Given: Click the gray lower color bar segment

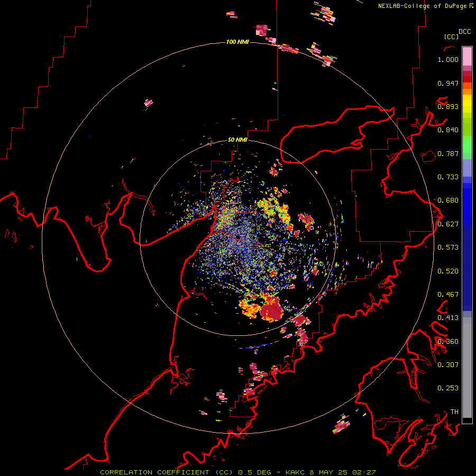Looking at the screenshot, I should click(467, 368).
